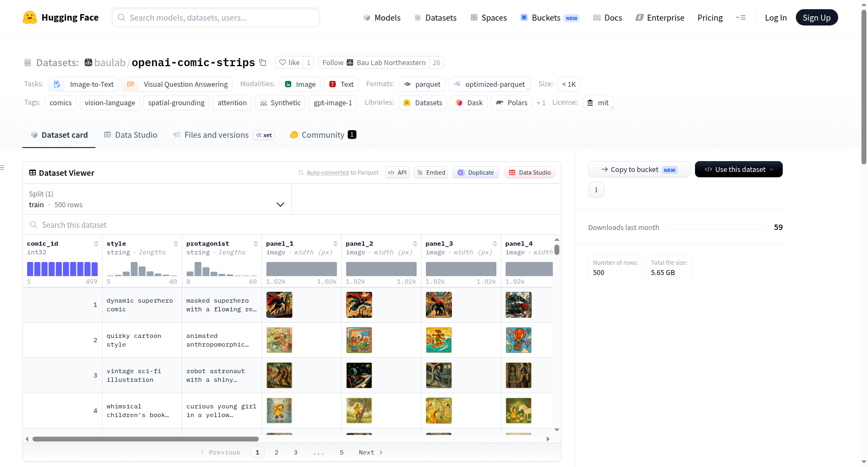Focus the main search models field

[x=216, y=17]
